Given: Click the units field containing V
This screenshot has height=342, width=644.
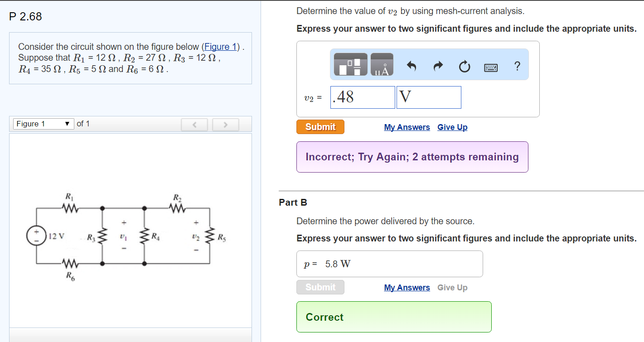Looking at the screenshot, I should 429,97.
